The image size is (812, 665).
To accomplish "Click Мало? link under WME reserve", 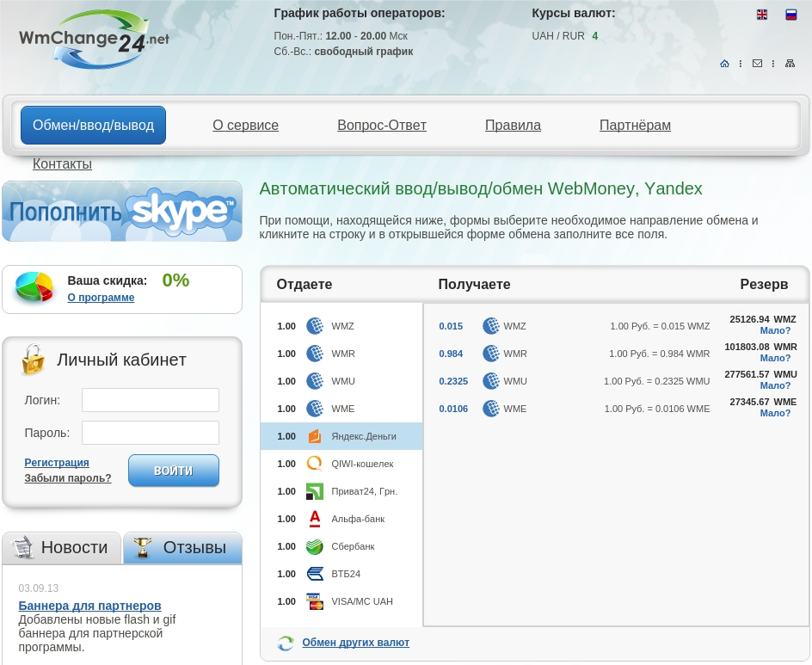I will pyautogui.click(x=775, y=413).
